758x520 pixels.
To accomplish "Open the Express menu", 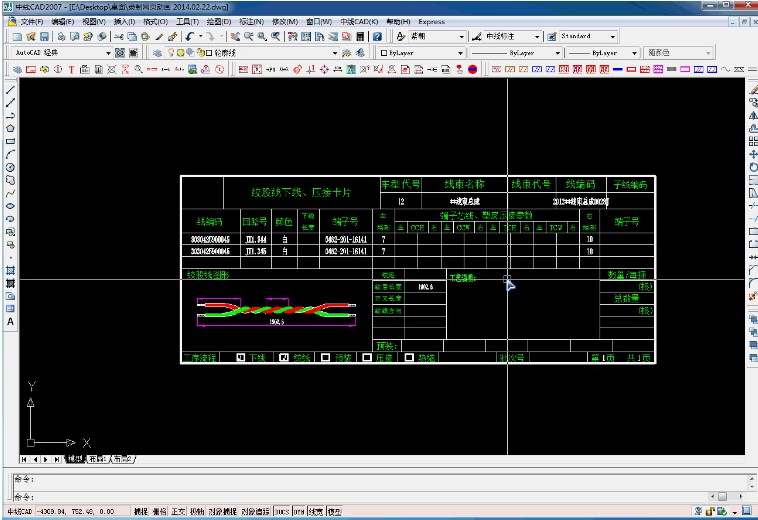I will click(x=432, y=21).
